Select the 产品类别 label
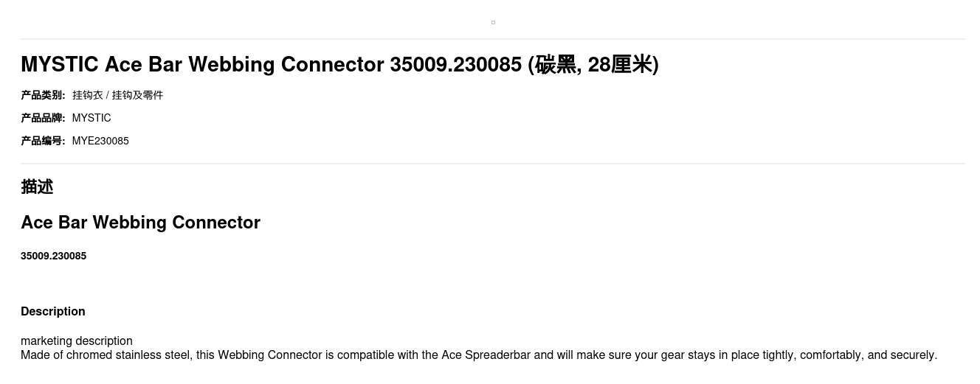 (43, 95)
